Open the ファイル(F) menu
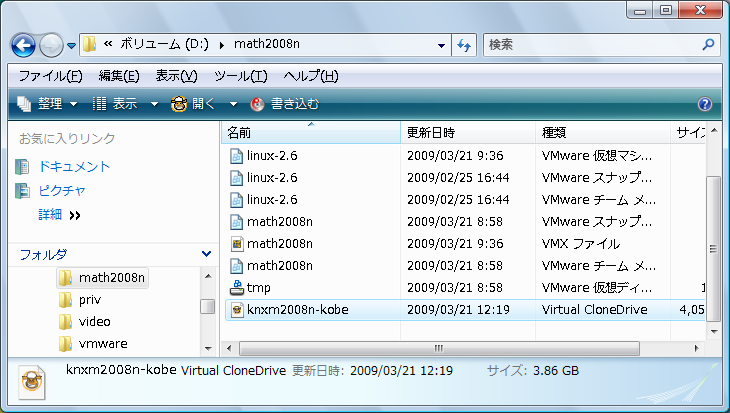 tap(50, 76)
